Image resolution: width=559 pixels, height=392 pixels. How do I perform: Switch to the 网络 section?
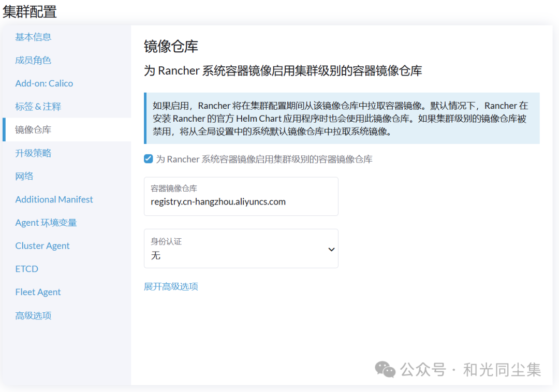tap(24, 176)
